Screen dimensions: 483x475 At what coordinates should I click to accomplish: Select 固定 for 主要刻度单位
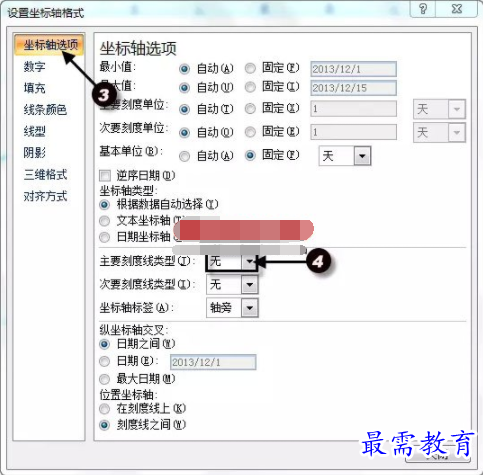(250, 109)
